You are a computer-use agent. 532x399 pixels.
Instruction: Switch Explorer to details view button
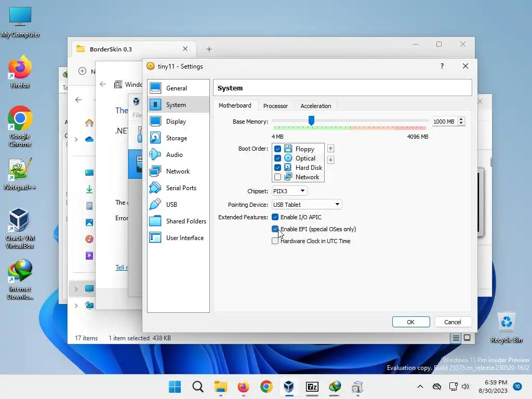(x=456, y=338)
